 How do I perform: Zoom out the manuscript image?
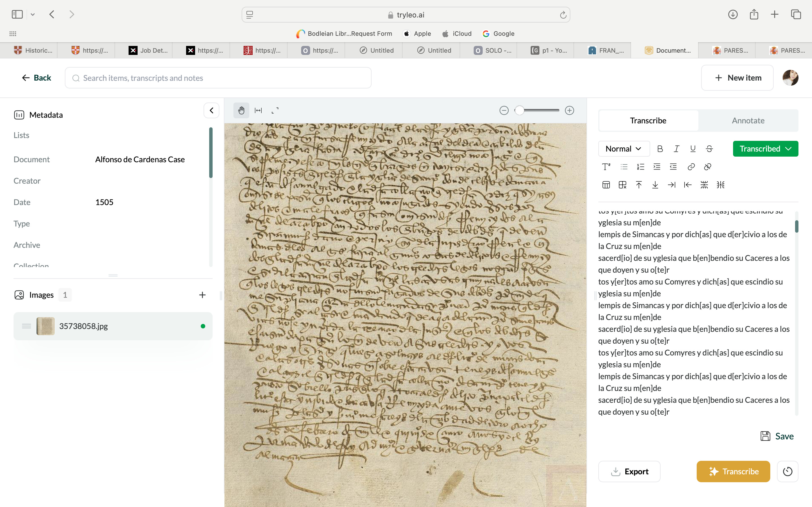tap(504, 110)
